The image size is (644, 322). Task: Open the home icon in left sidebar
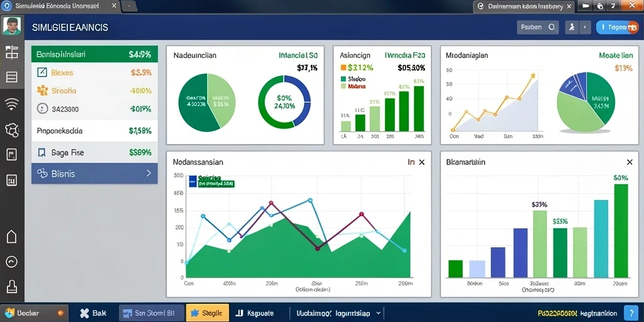click(x=11, y=236)
